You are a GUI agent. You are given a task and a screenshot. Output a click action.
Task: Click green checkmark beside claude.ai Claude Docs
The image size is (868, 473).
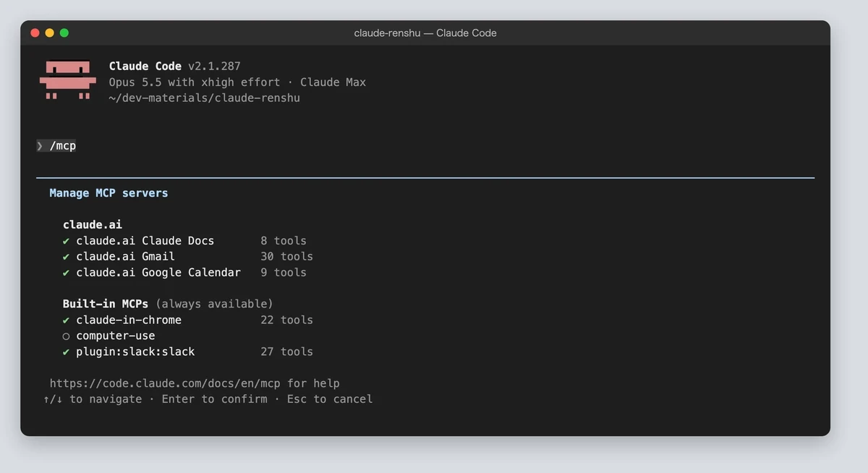[67, 241]
